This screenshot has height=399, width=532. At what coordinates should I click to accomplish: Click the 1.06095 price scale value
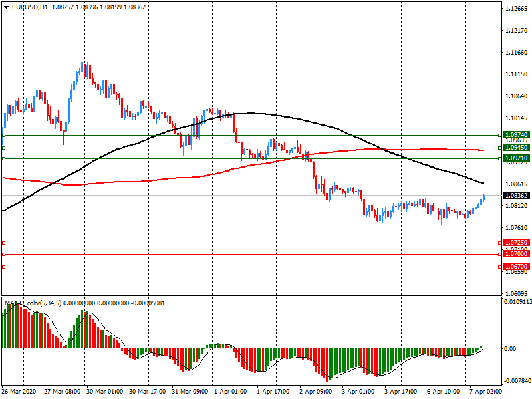coord(517,293)
